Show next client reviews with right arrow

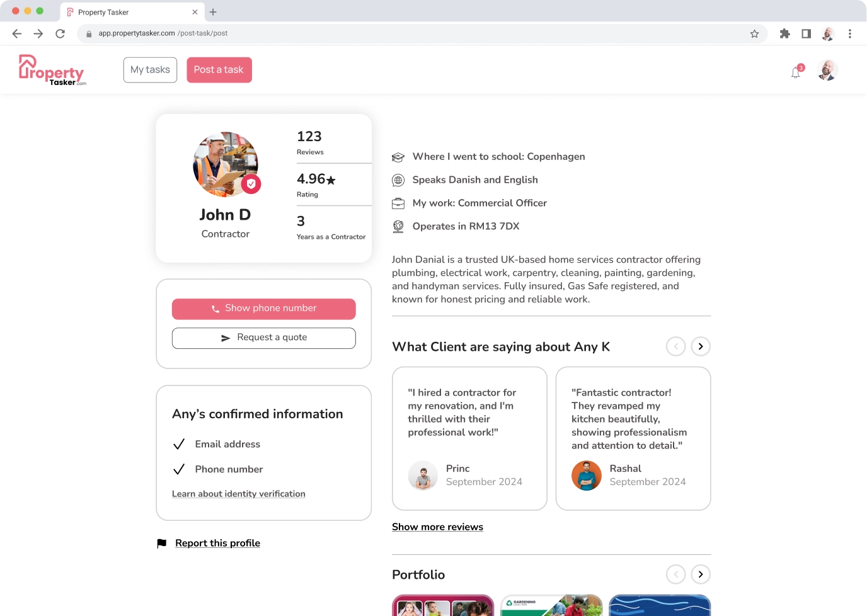(701, 346)
